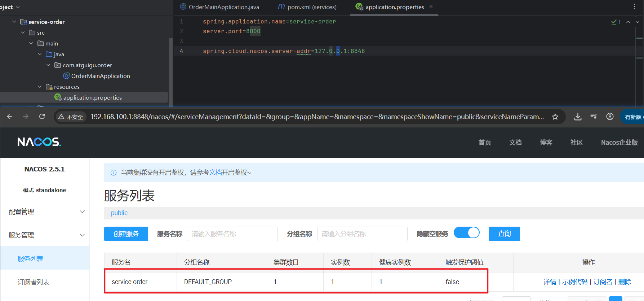Click line 2 server.port=8000 in editor
Image resolution: width=644 pixels, height=301 pixels.
pyautogui.click(x=231, y=31)
